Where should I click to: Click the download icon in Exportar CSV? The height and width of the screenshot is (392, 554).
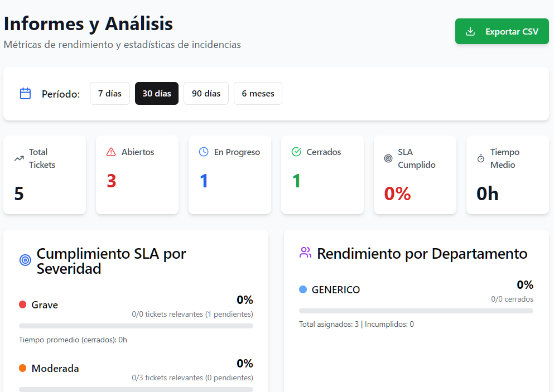pyautogui.click(x=470, y=32)
